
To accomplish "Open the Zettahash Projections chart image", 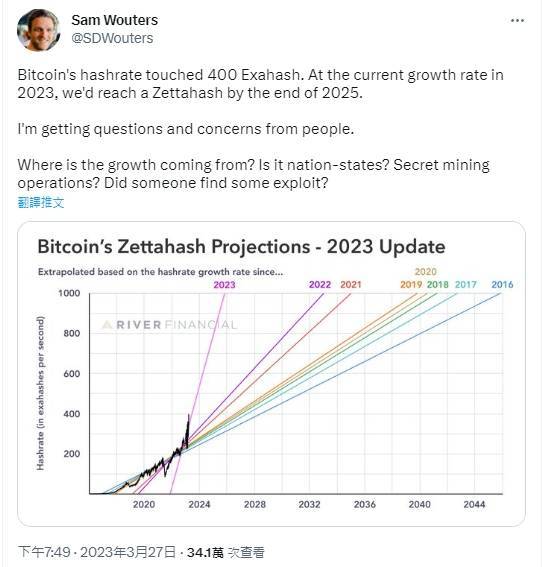I will [271, 374].
